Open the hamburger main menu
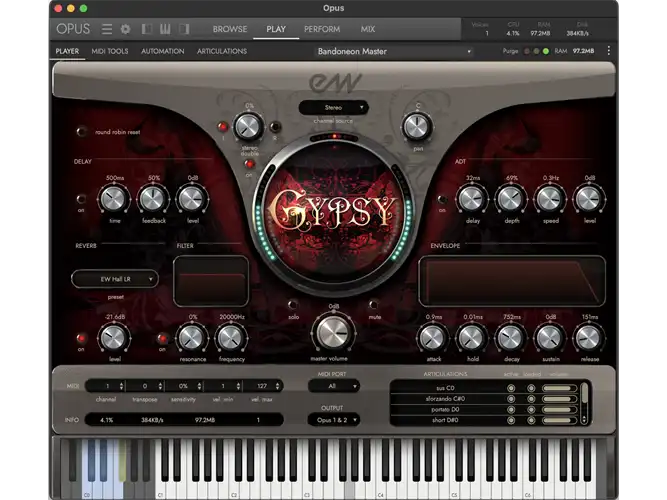 pos(107,29)
